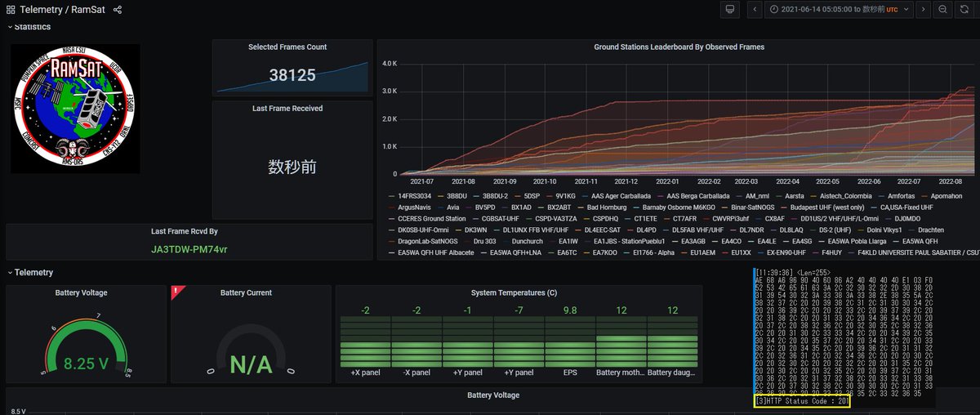Click the RamSat mission patch image
980x415 pixels.
click(75, 109)
